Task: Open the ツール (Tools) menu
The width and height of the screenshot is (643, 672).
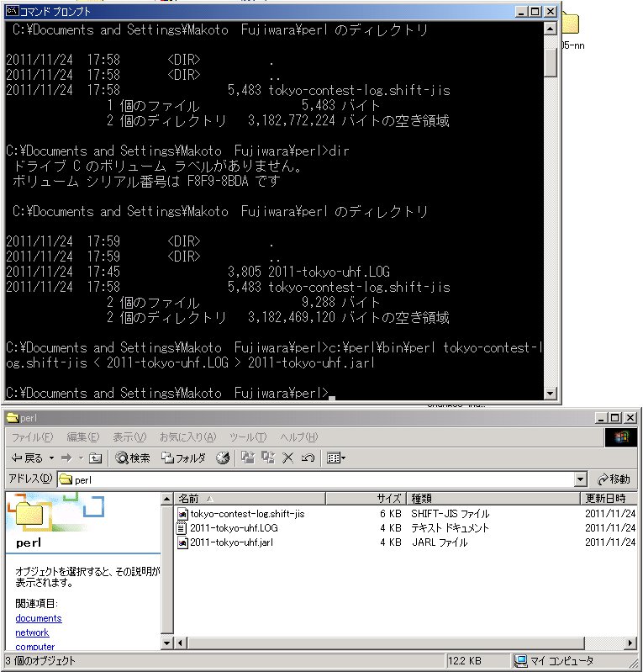Action: [247, 437]
